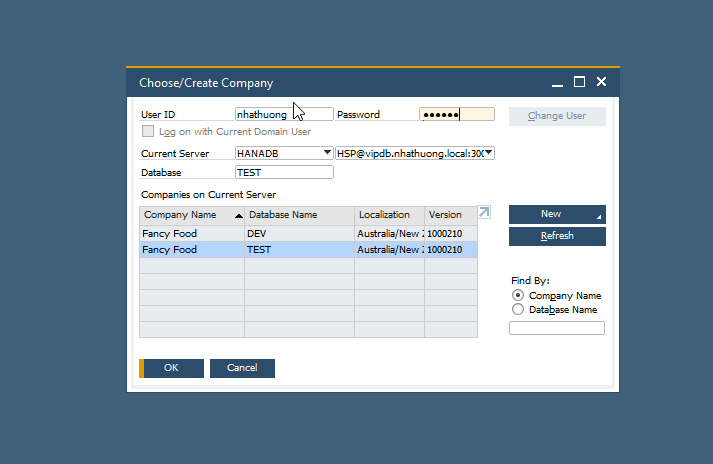Close the Choose/Create Company dialog

(601, 82)
